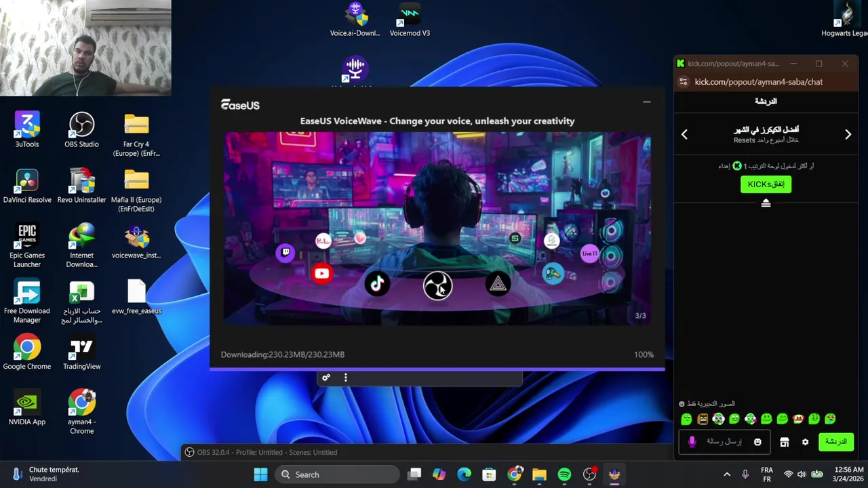Open Spotify from the taskbar
The width and height of the screenshot is (868, 488).
pyautogui.click(x=564, y=474)
